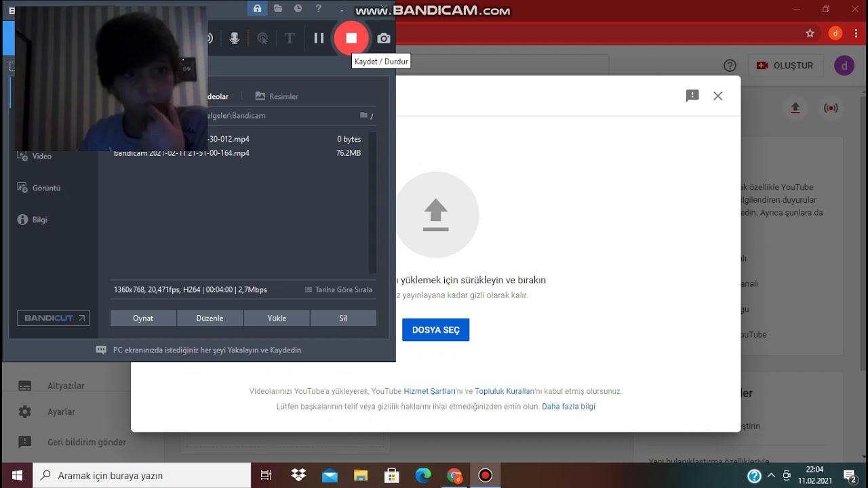Click the upload video arrow icon in Studio
The height and width of the screenshot is (488, 868).
click(x=795, y=108)
